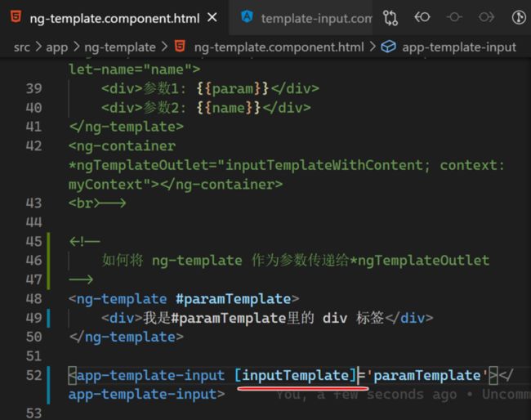Click the closing </ng-template> on line 41

[x=127, y=127]
